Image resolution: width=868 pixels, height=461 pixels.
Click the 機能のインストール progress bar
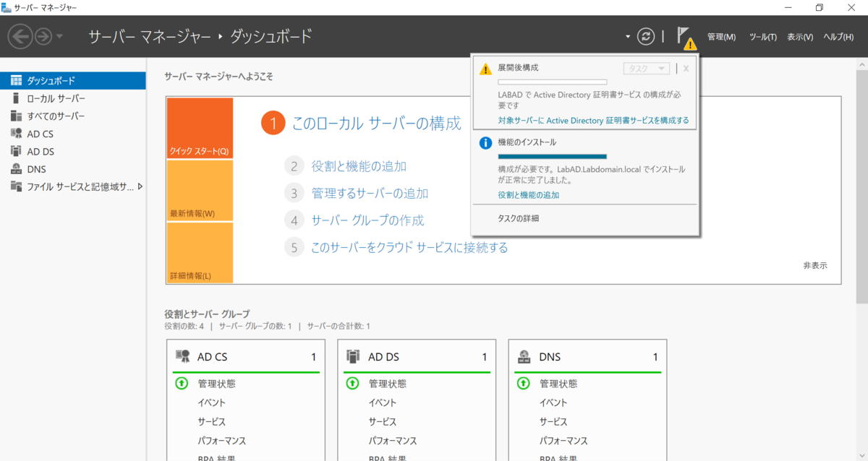(553, 156)
